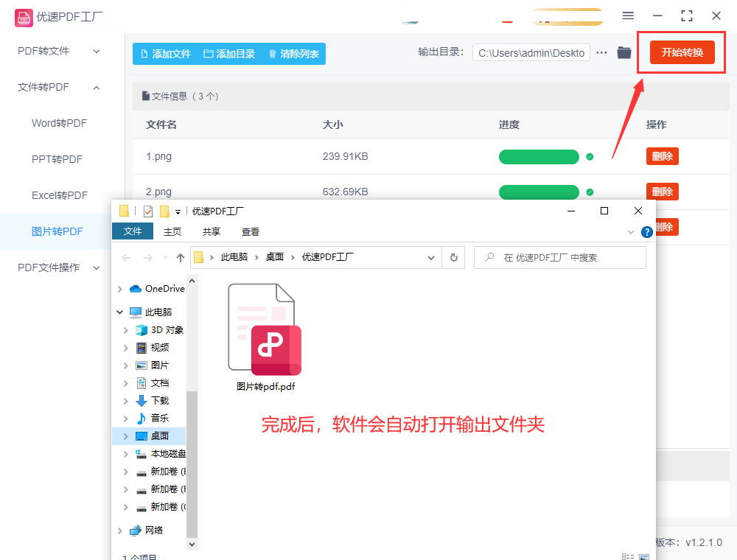This screenshot has width=737, height=560.
Task: Click the output directory path field
Action: click(531, 53)
